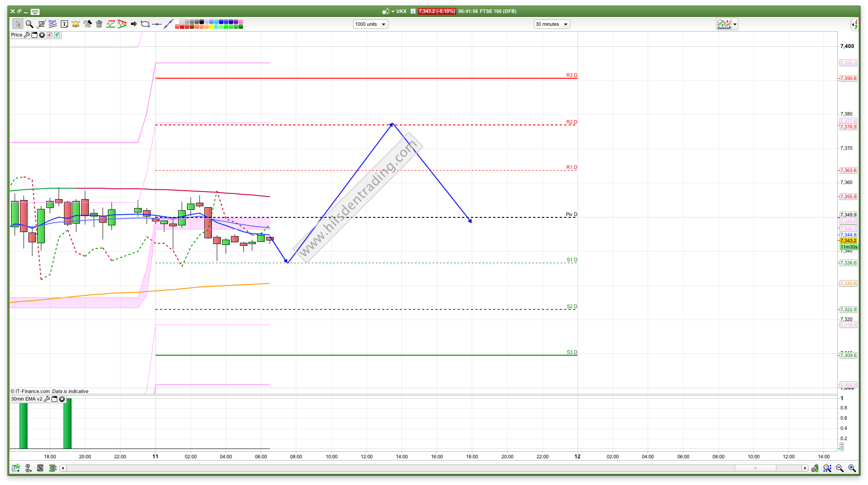Select the text annotation tool
The image size is (868, 485).
[x=64, y=24]
